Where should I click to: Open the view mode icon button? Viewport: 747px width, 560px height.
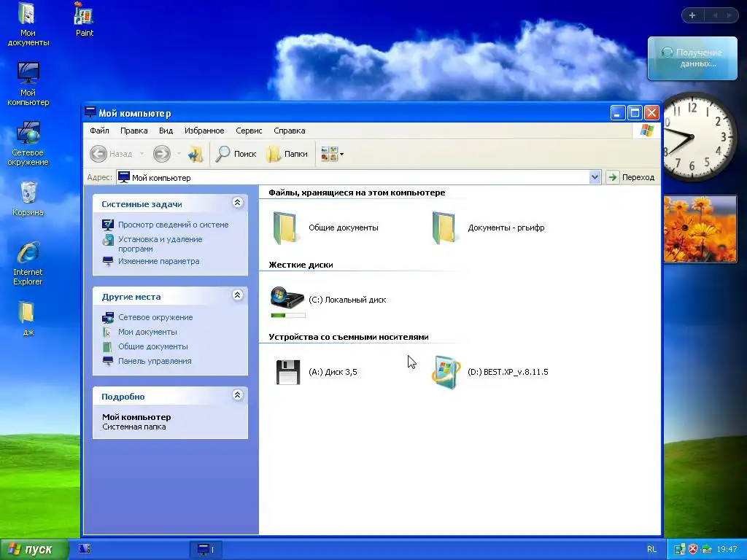click(x=329, y=154)
